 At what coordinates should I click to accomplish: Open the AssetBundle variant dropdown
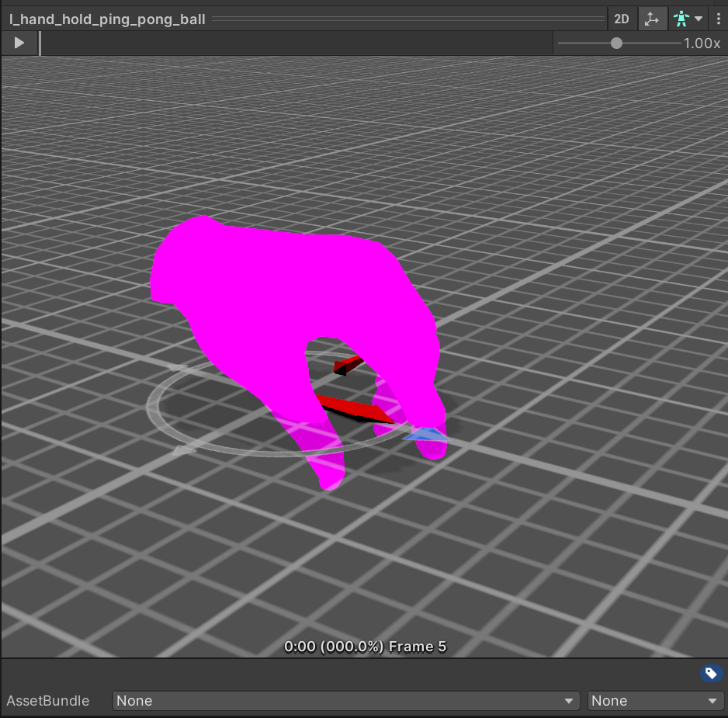(655, 700)
